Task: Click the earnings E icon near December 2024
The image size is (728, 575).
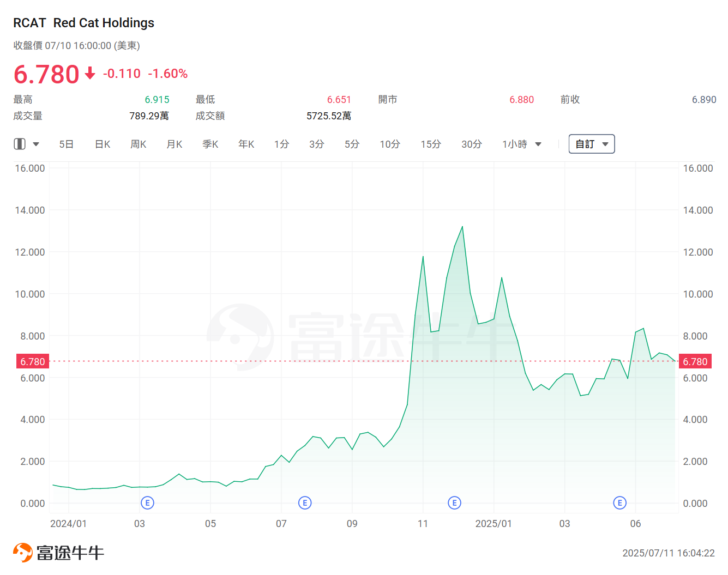Action: pos(454,503)
